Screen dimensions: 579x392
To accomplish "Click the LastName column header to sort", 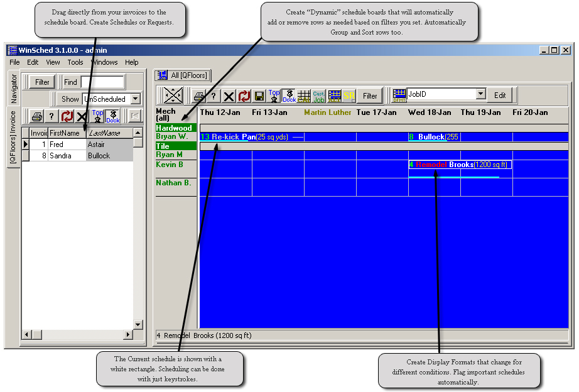I will pos(108,133).
